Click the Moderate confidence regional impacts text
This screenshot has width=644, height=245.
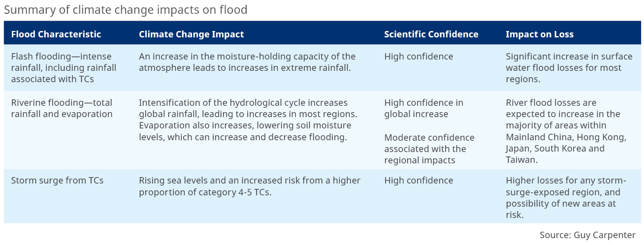(429, 149)
